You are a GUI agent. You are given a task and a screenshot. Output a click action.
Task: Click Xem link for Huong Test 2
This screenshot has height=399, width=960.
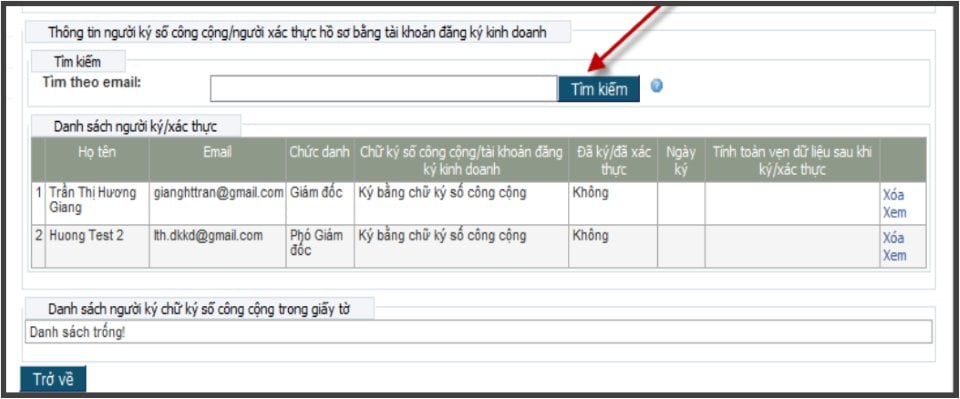pos(894,256)
